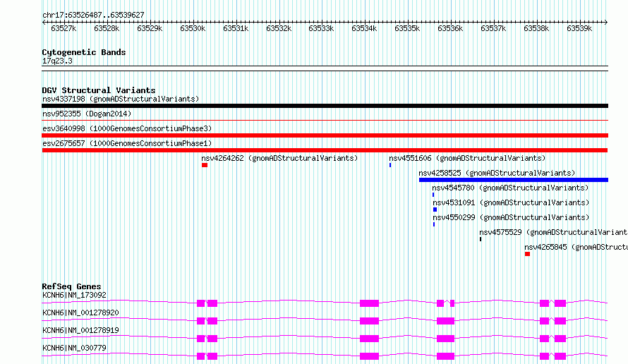Select the black nsv4575529 variant tick

pyautogui.click(x=481, y=239)
